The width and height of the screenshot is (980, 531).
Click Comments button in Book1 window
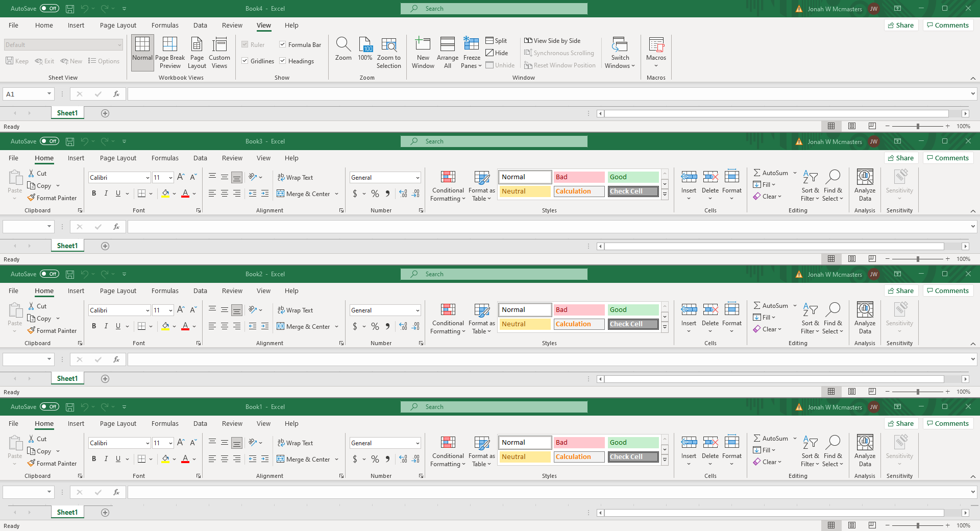coord(948,424)
